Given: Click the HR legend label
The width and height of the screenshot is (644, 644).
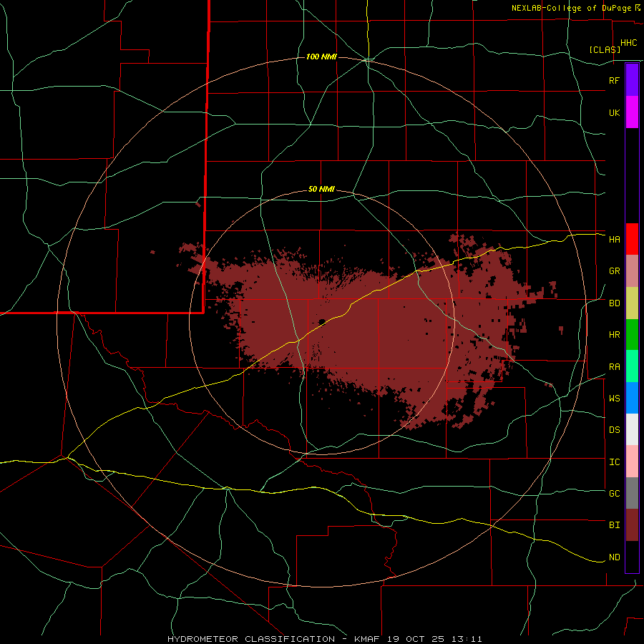Looking at the screenshot, I should [614, 335].
